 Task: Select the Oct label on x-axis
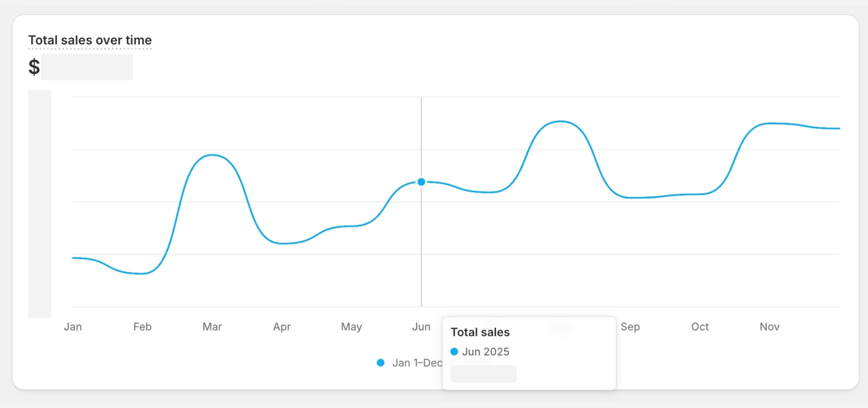(700, 327)
